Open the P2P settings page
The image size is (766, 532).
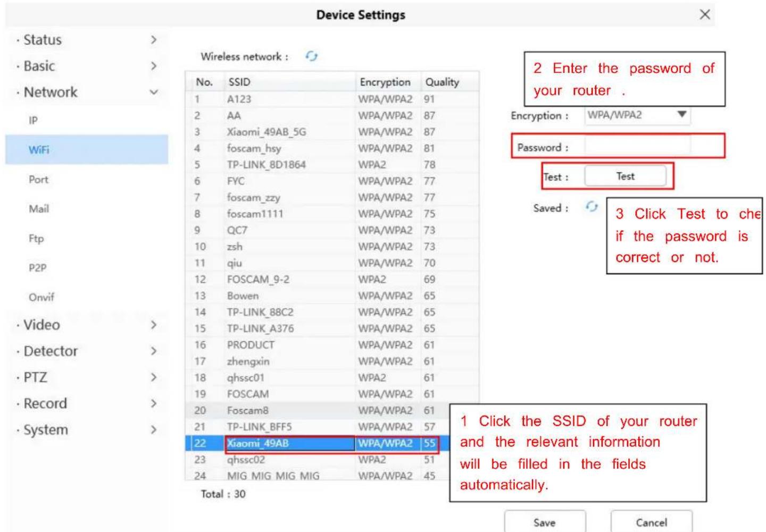tap(87, 268)
